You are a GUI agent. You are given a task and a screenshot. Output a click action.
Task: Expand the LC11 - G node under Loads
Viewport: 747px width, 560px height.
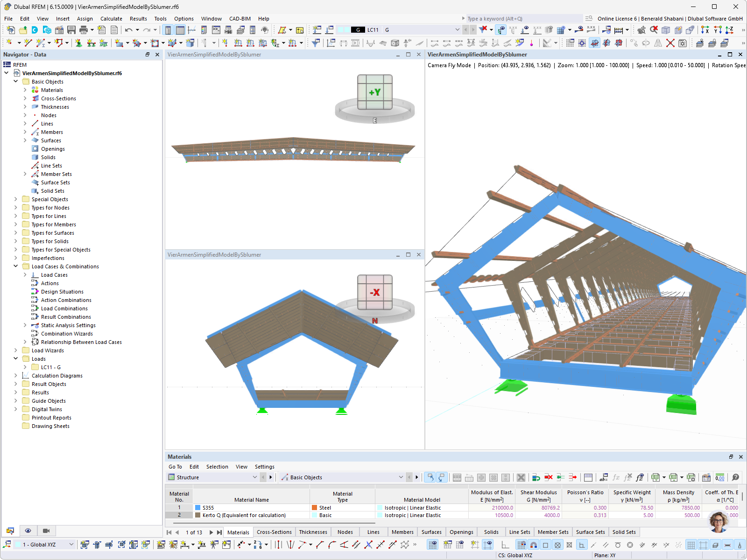[25, 367]
